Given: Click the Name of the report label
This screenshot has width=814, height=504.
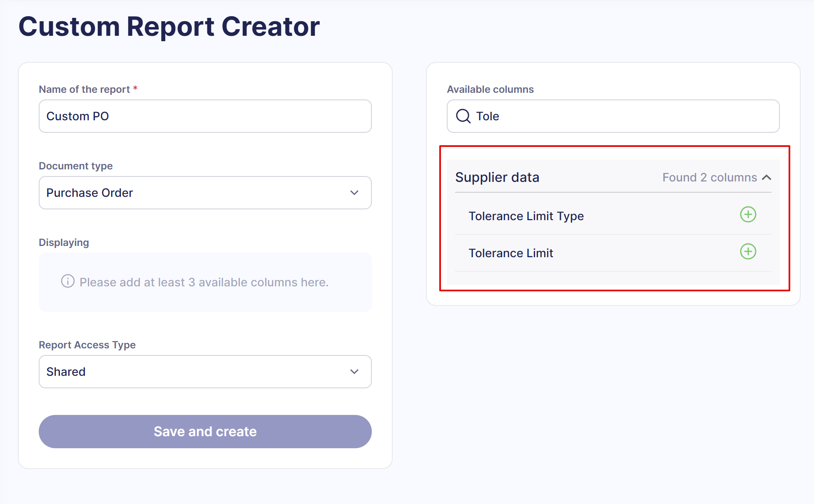Looking at the screenshot, I should point(84,89).
